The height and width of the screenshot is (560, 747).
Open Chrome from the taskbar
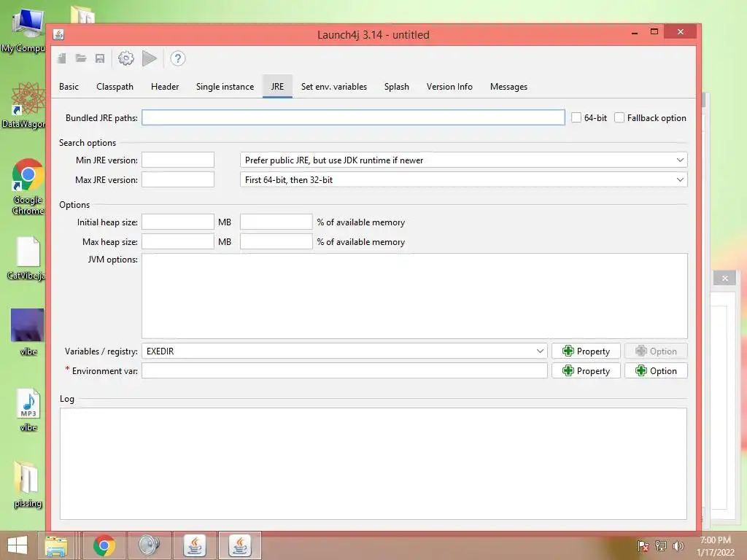tap(104, 545)
